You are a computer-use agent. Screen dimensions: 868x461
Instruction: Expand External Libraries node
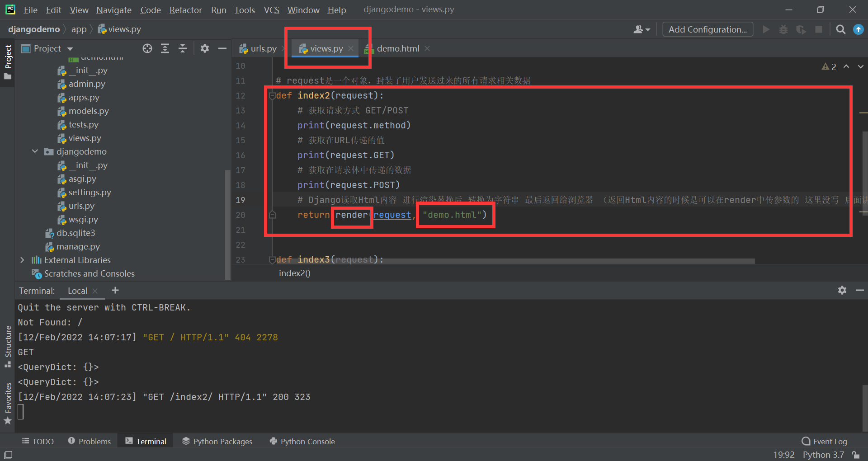point(22,260)
